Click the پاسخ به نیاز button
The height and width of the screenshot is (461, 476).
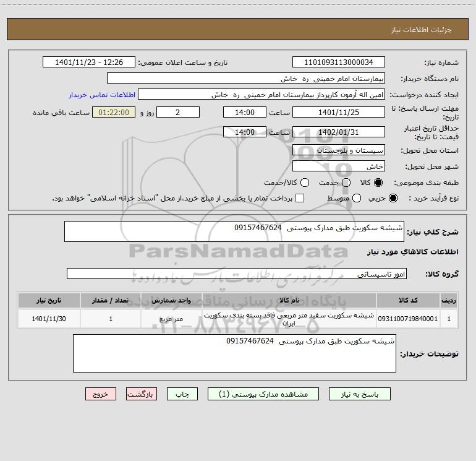point(359,394)
